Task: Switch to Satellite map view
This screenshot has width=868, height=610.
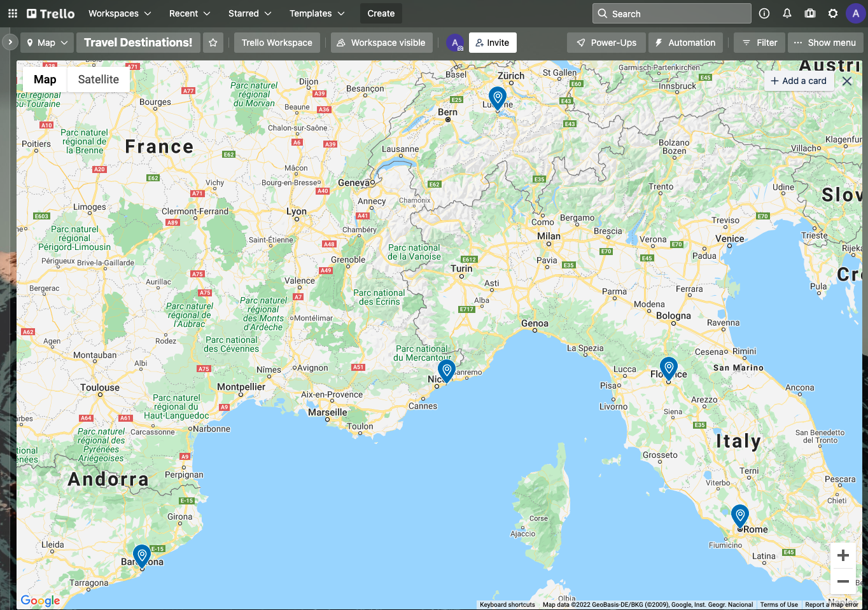Action: point(99,80)
